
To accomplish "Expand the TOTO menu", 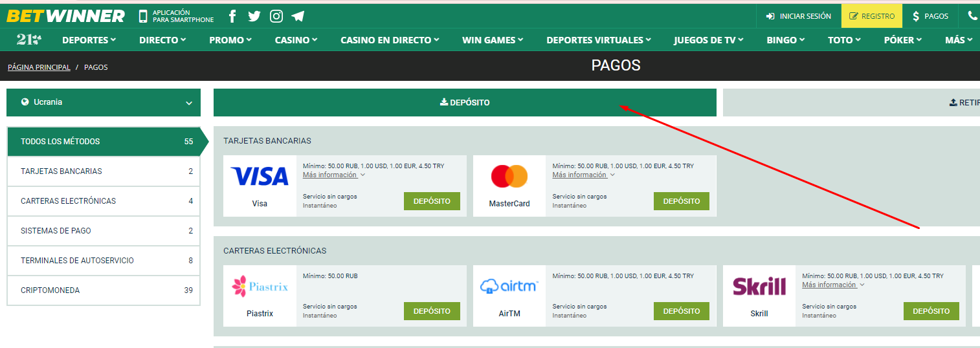I will (844, 40).
